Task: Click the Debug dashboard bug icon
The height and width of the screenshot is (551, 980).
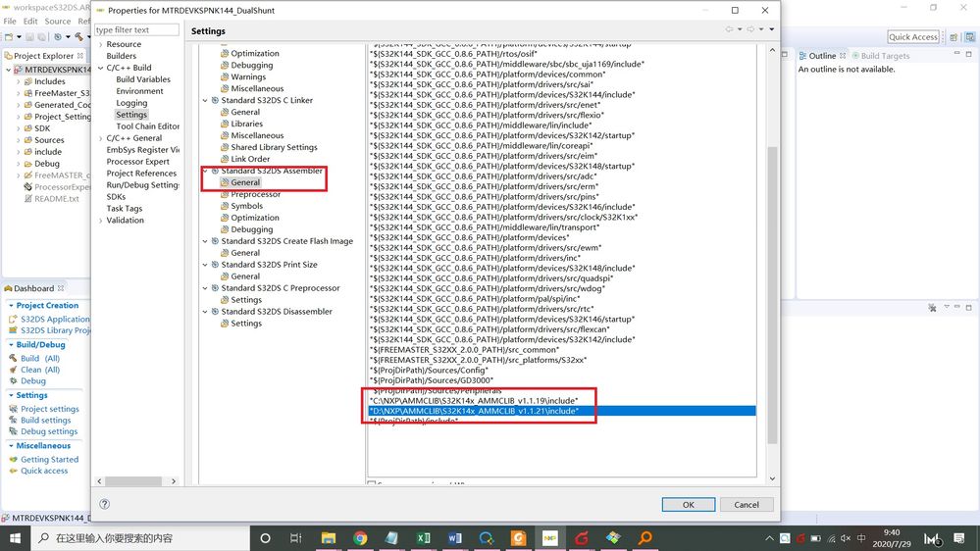Action: [13, 380]
